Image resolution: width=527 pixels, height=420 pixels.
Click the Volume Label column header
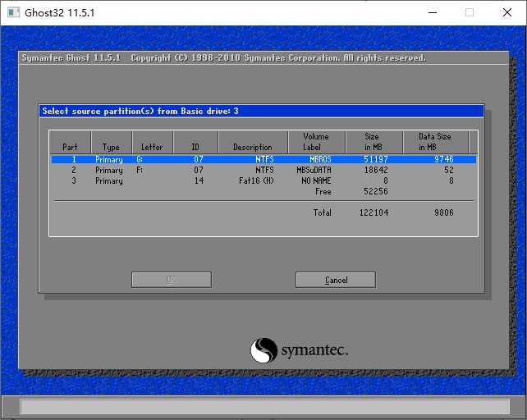pos(315,142)
